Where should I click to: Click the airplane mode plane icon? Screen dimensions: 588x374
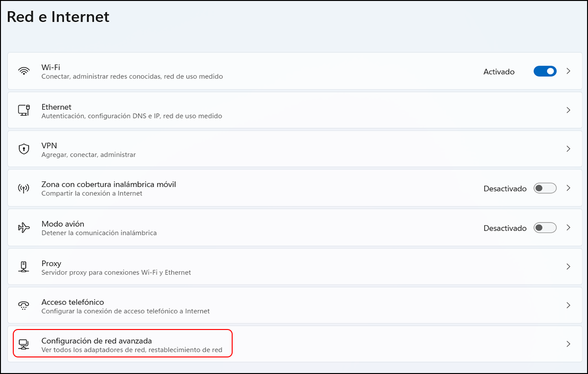(24, 228)
